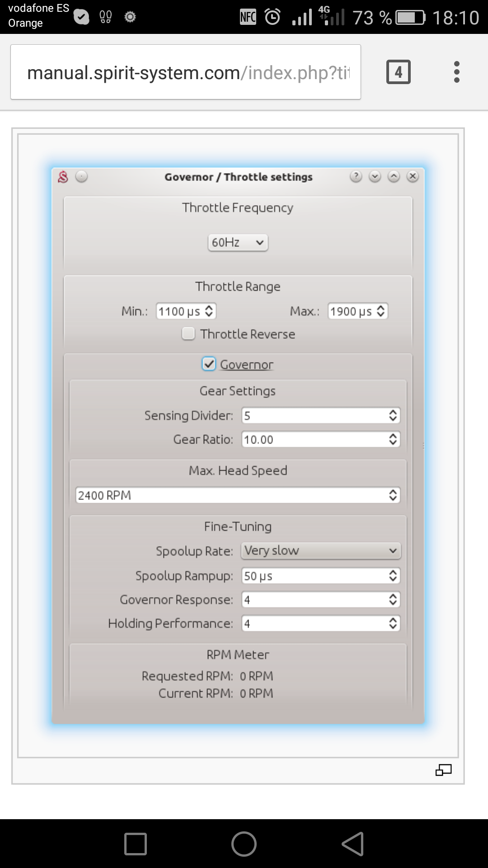Tap the URL address bar
The image size is (488, 868).
click(185, 72)
